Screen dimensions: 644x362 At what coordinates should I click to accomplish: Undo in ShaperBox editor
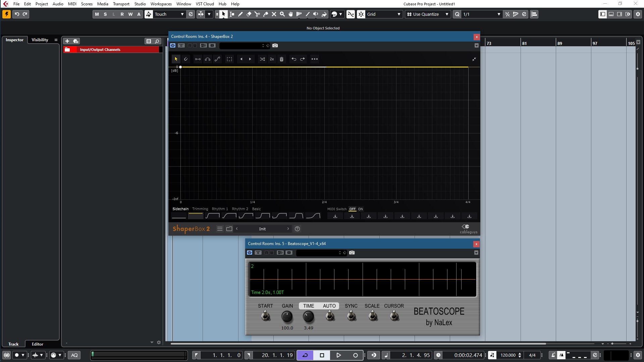click(294, 59)
